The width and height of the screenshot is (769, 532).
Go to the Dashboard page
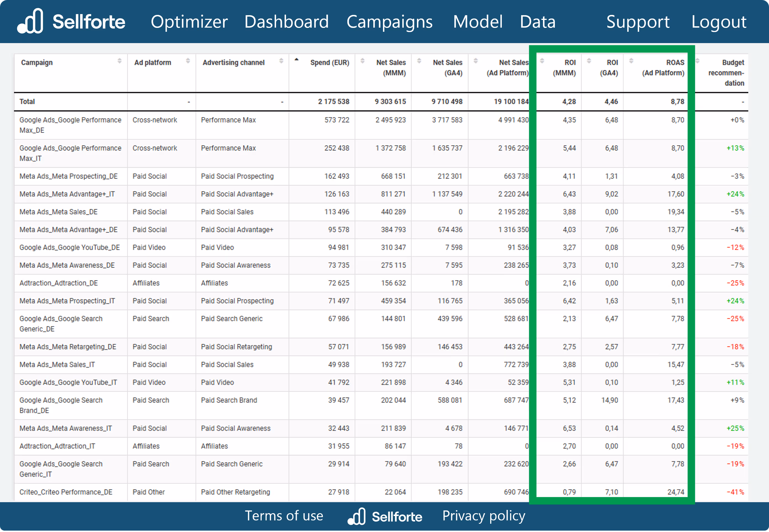click(287, 22)
